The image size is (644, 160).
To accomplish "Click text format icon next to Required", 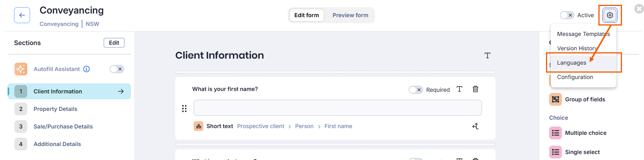I will (459, 89).
